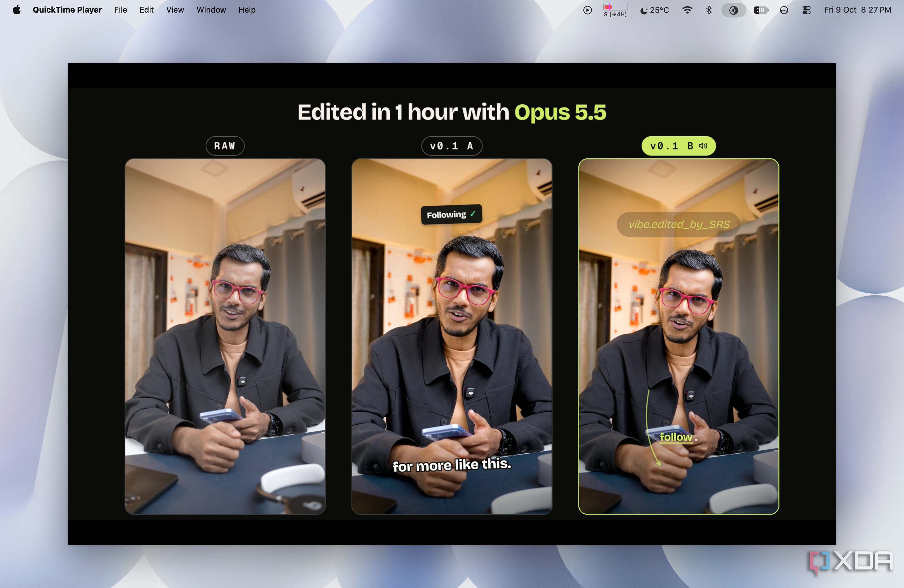Image resolution: width=904 pixels, height=588 pixels.
Task: Open the Wi-Fi status menu
Action: 687,10
